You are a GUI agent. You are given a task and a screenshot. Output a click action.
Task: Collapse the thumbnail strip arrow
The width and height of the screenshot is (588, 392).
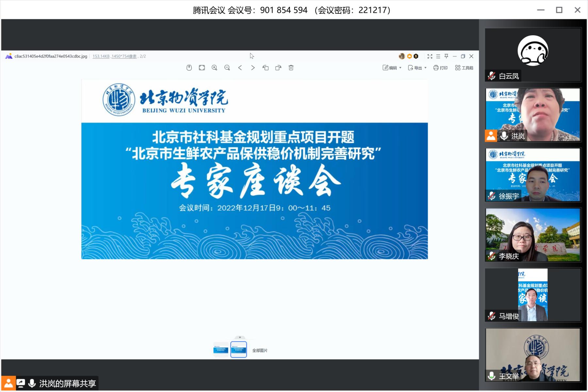point(240,337)
